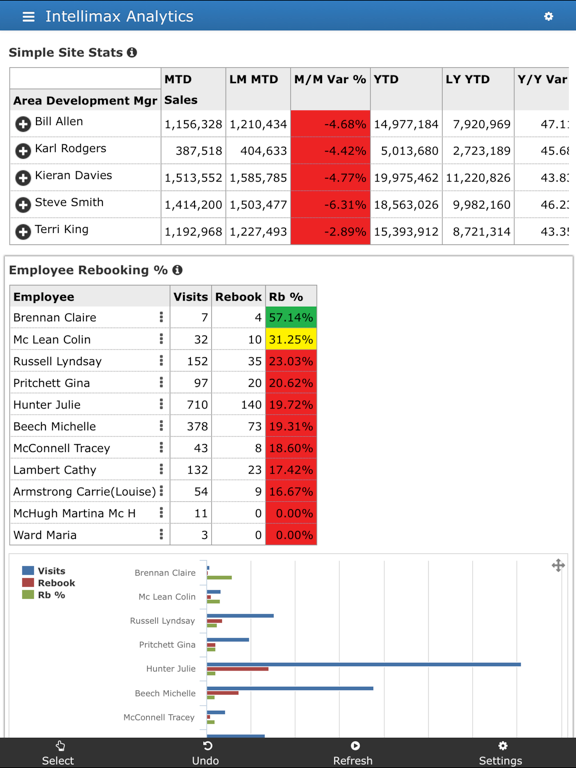Sort rebooking table by Rb % header
This screenshot has height=768, width=576.
pos(291,296)
